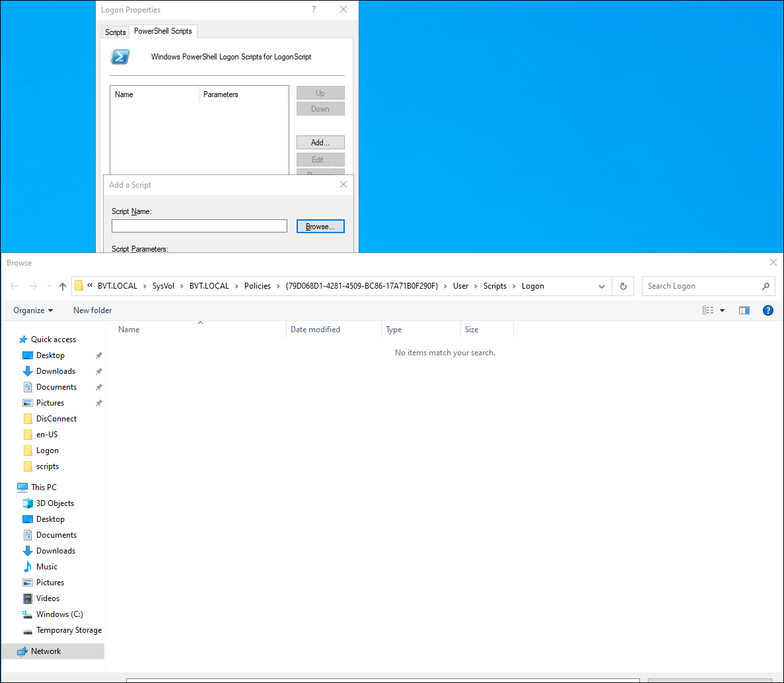
Task: Select the PowerShell Scripts tab
Action: pos(163,31)
